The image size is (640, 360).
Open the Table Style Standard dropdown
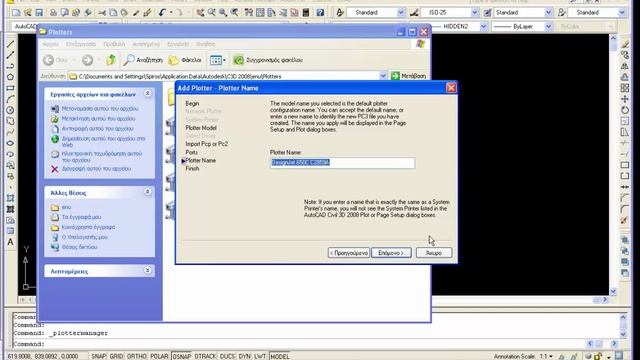pyautogui.click(x=548, y=13)
